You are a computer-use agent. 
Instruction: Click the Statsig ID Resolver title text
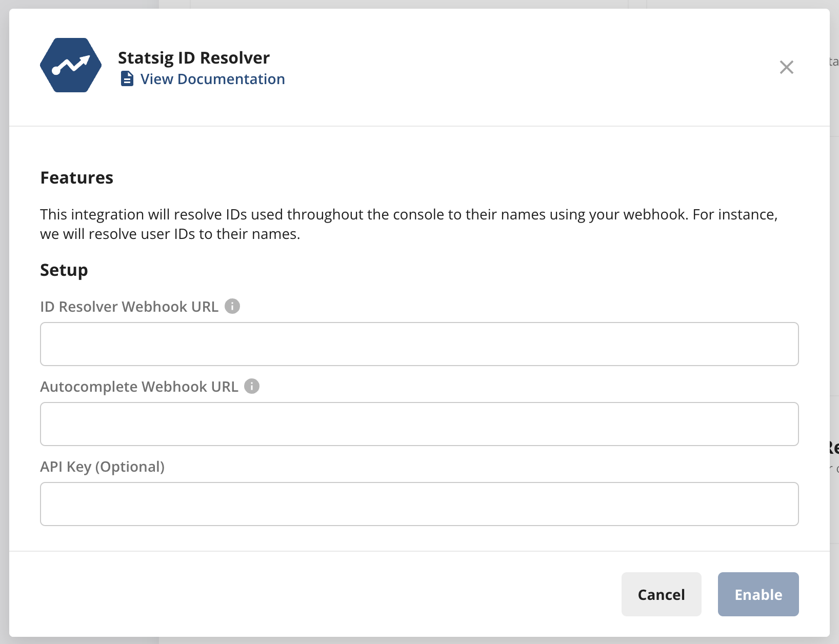tap(193, 57)
